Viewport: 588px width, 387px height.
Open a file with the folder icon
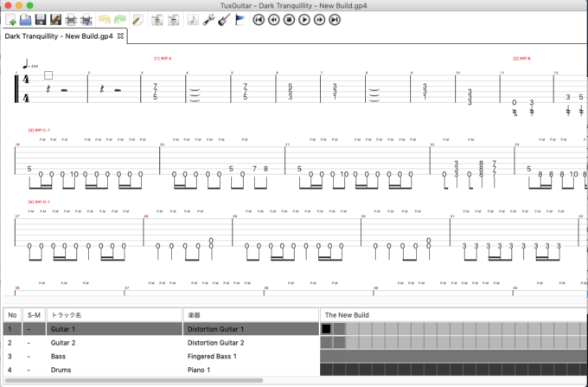[26, 19]
